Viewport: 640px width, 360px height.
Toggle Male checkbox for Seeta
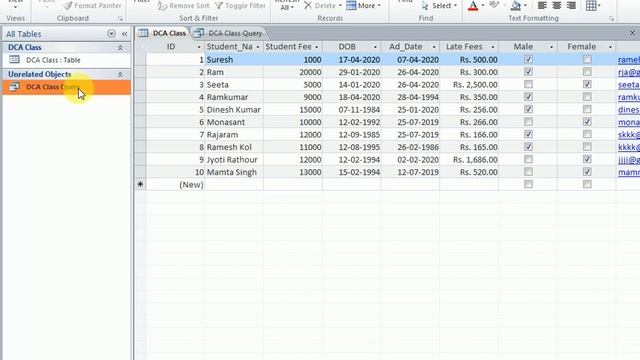[528, 84]
